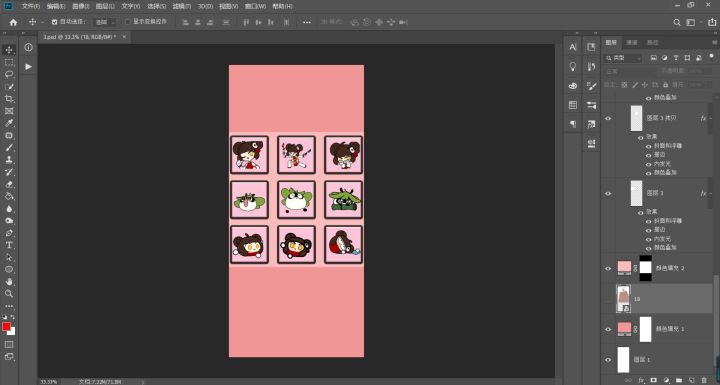Viewport: 720px width, 385px height.
Task: Switch to the 通道 channels tab
Action: coord(632,42)
